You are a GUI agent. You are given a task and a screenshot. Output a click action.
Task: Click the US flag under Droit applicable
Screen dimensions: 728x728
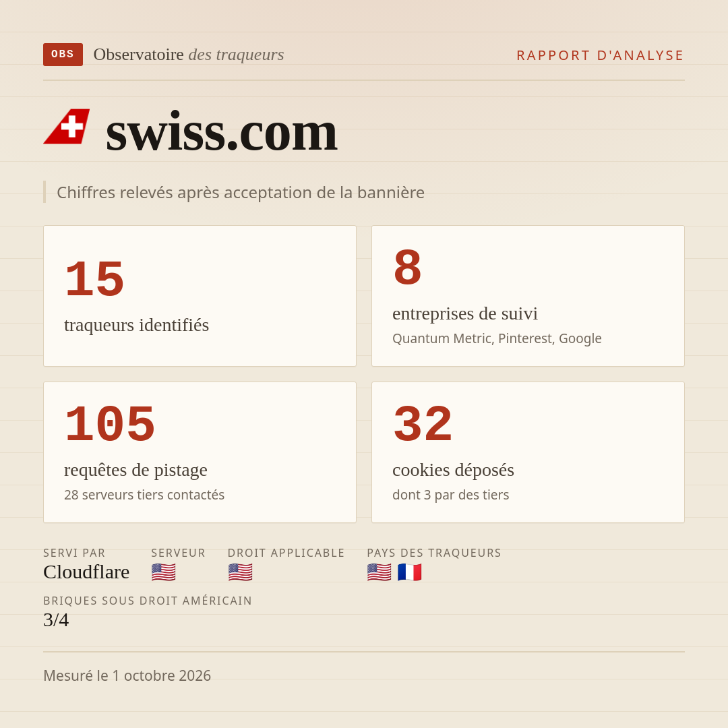point(241,572)
